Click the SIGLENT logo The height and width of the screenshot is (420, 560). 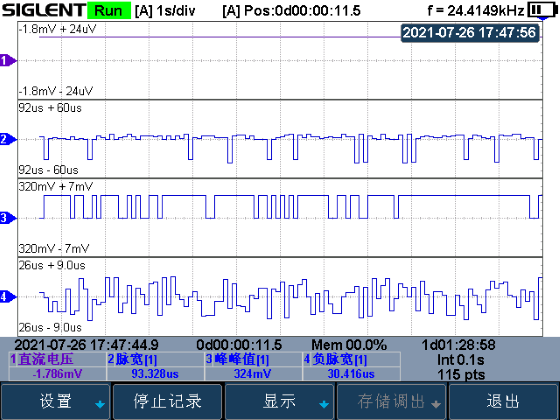coord(44,10)
